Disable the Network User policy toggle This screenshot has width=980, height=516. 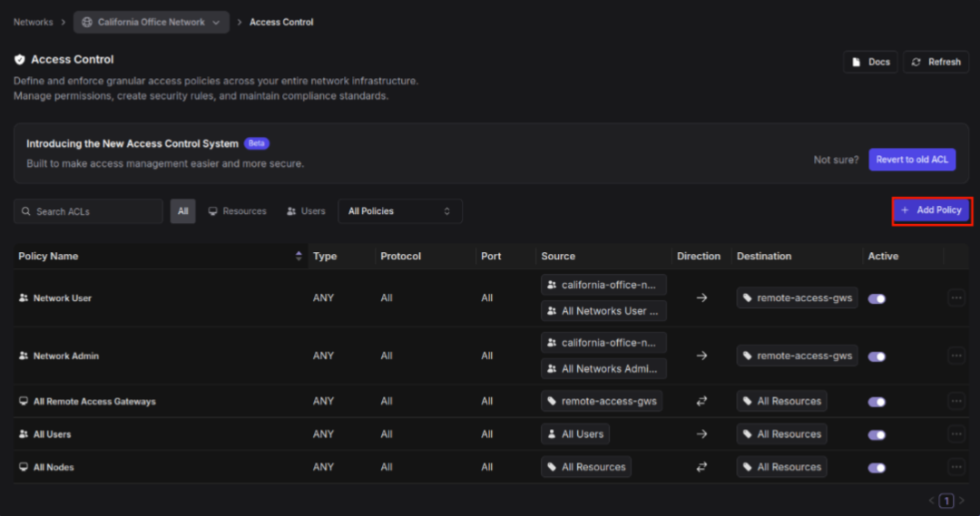click(x=877, y=298)
